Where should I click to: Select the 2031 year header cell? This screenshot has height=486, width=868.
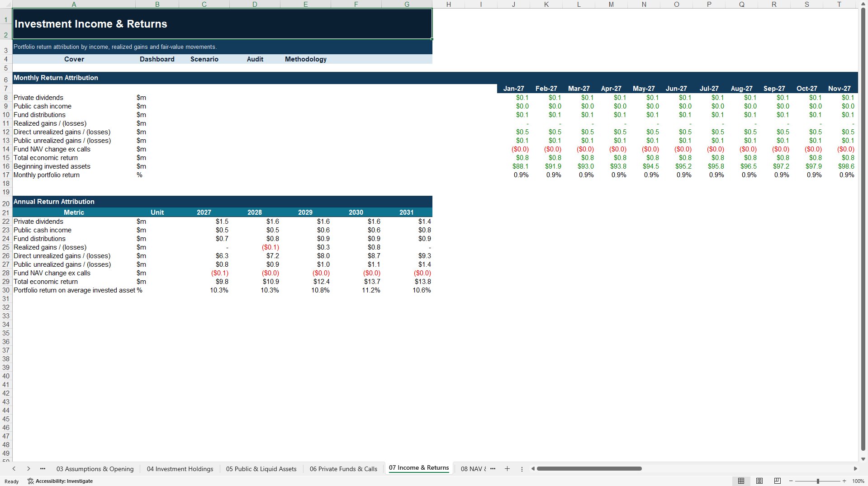point(407,212)
